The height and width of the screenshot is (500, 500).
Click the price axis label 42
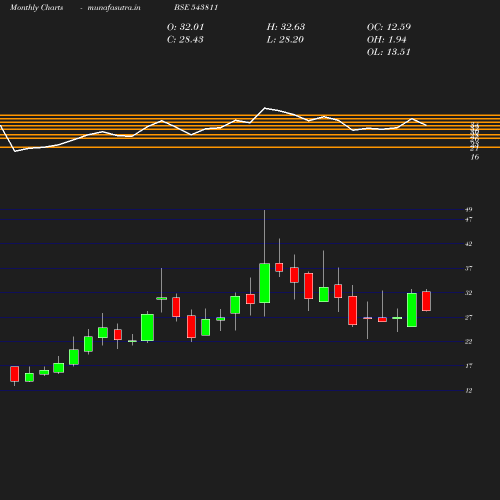click(x=469, y=244)
